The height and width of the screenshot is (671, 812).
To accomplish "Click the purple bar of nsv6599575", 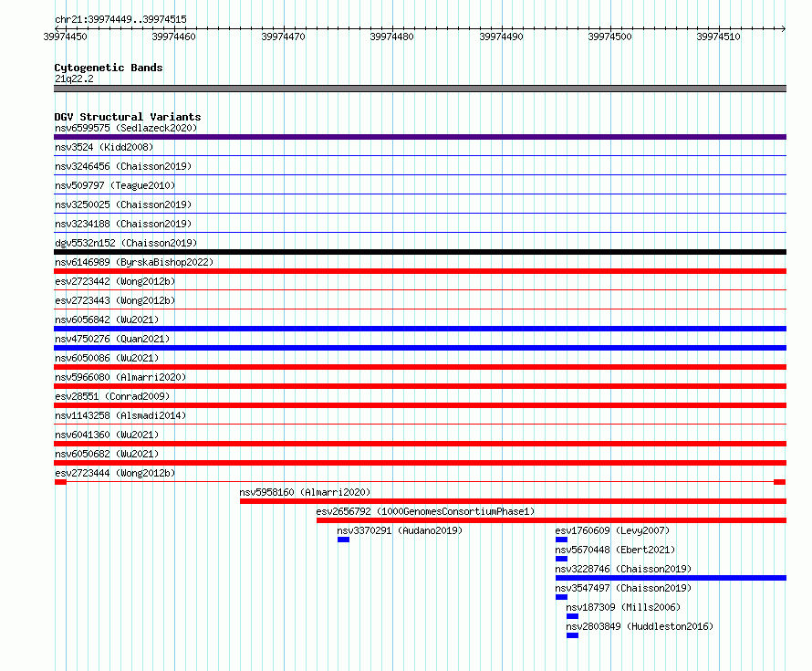I will (x=420, y=137).
